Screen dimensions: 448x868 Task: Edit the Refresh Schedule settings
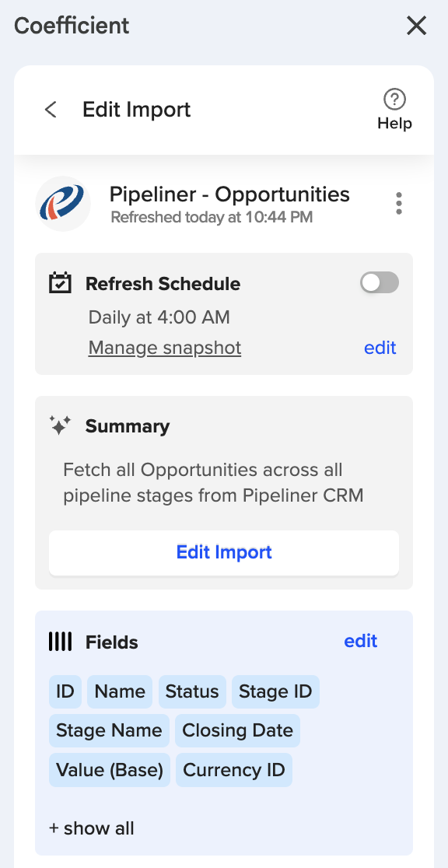[x=380, y=348]
